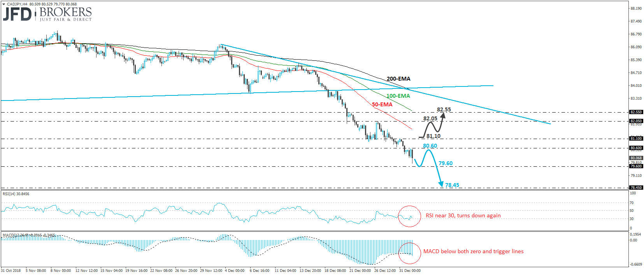This screenshot has height=275, width=644.
Task: Click 86.790 on the price axis
Action: pyautogui.click(x=636, y=34)
